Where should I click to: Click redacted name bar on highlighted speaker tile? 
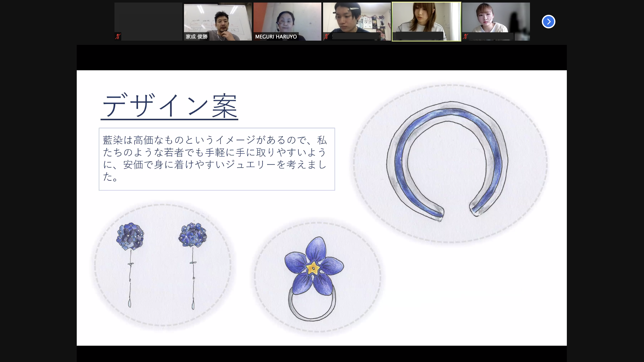pos(420,36)
